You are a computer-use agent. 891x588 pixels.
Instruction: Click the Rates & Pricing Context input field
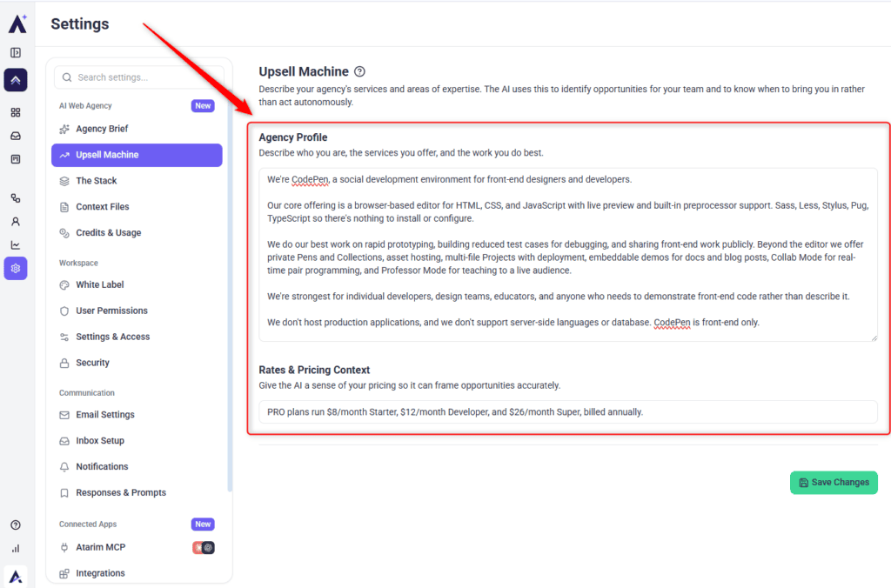click(568, 412)
